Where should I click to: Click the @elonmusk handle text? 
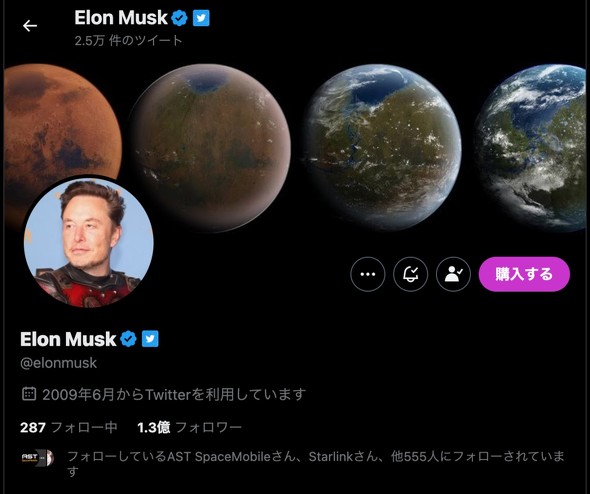pos(58,363)
